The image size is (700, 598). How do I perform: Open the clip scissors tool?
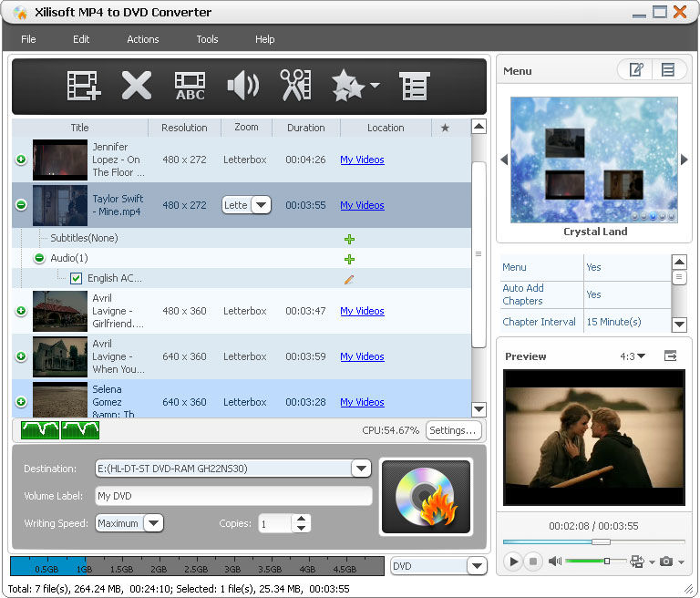pyautogui.click(x=295, y=85)
